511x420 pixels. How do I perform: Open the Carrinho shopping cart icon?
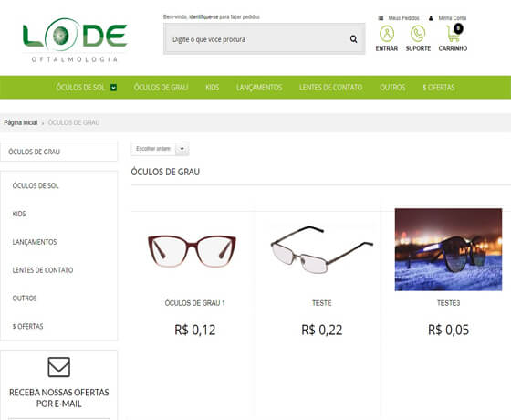454,33
